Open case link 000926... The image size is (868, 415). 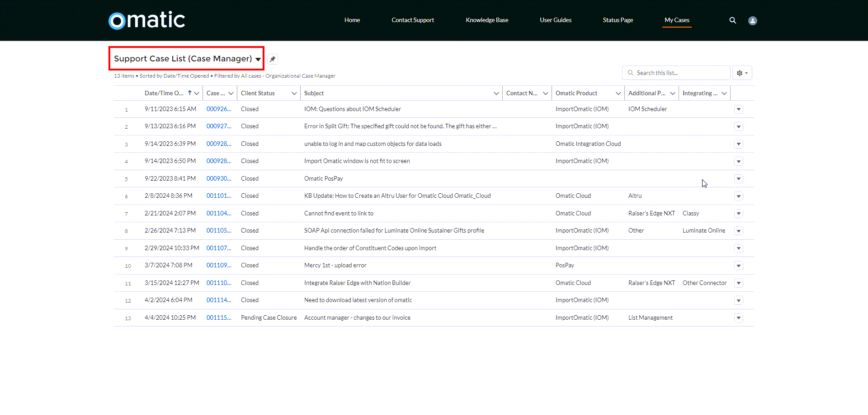219,109
